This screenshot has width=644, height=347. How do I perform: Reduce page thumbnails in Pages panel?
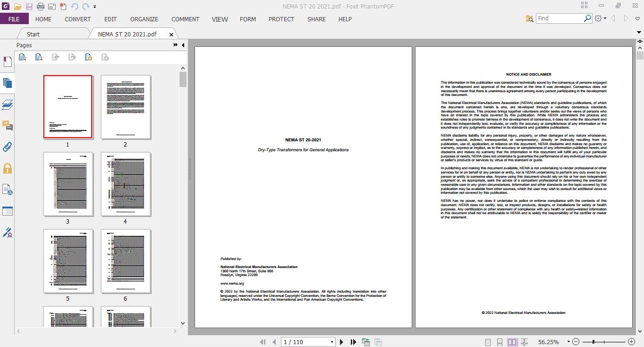click(39, 57)
